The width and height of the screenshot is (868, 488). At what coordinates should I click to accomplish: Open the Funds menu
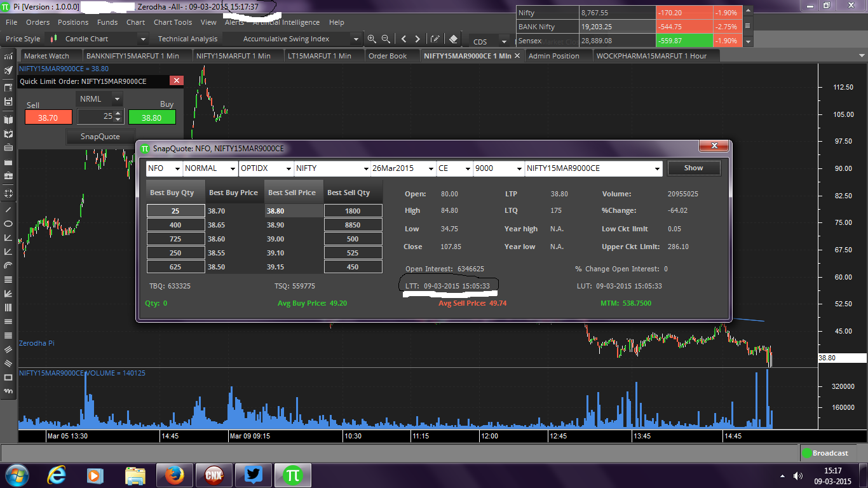point(107,22)
